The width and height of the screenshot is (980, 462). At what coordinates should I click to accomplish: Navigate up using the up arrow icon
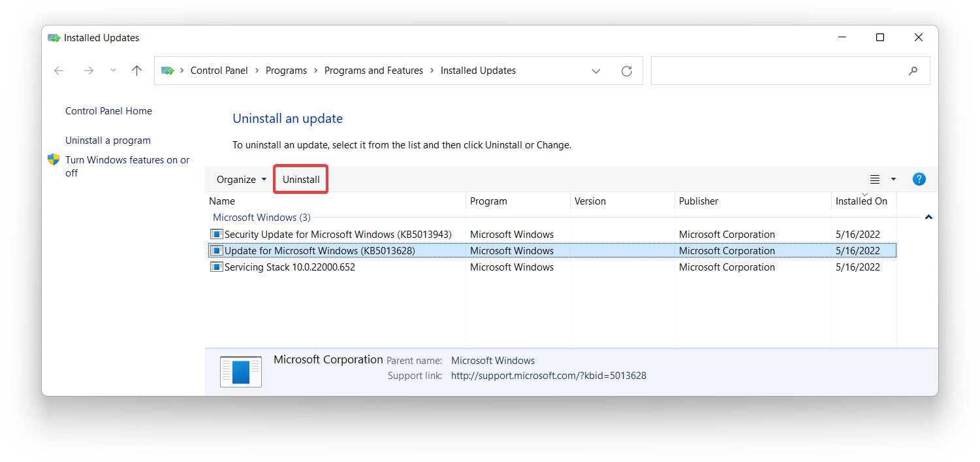[x=136, y=71]
